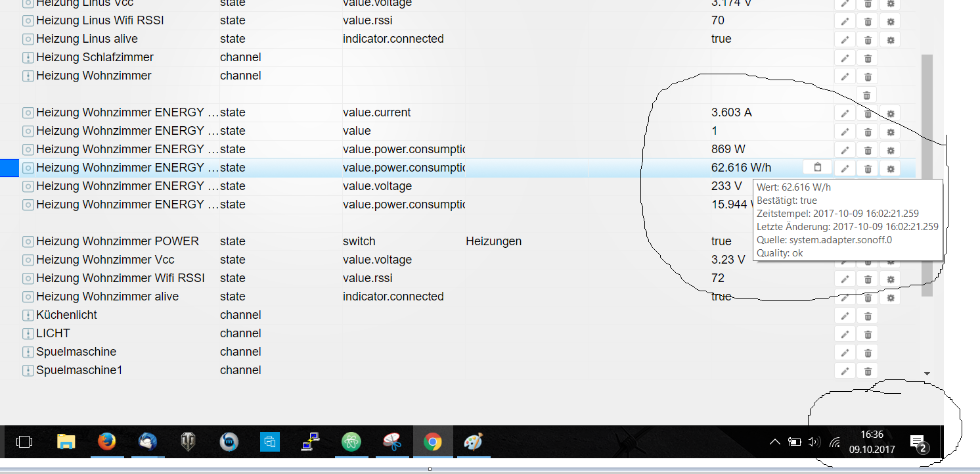Image resolution: width=980 pixels, height=474 pixels.
Task: Delete the Spuelmaschine1 channel
Action: pos(868,371)
